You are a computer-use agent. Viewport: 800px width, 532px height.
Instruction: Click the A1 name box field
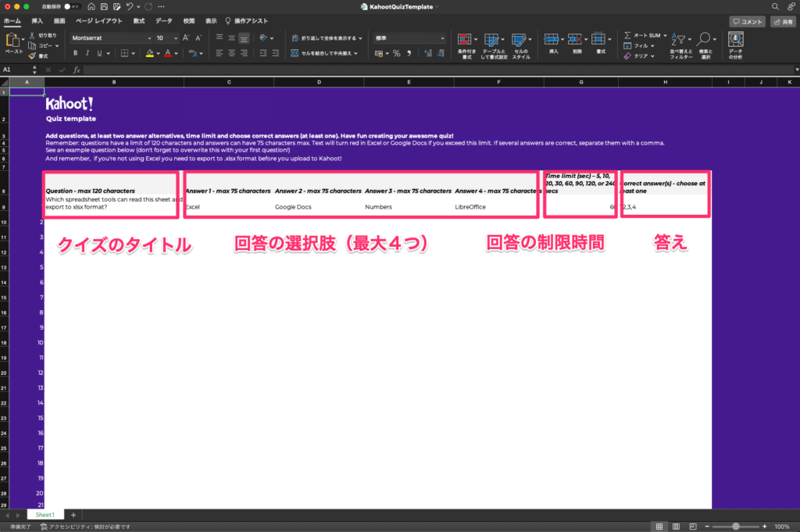[16, 70]
